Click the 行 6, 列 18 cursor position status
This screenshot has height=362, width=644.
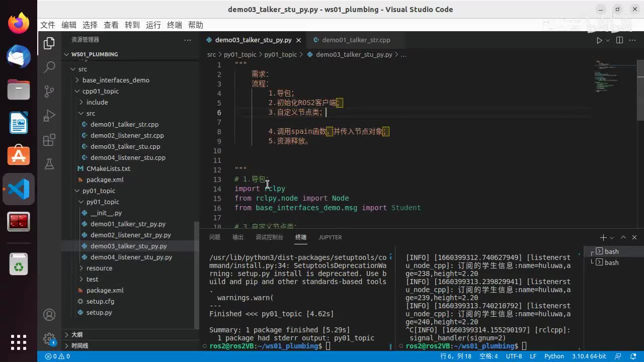[456, 356]
